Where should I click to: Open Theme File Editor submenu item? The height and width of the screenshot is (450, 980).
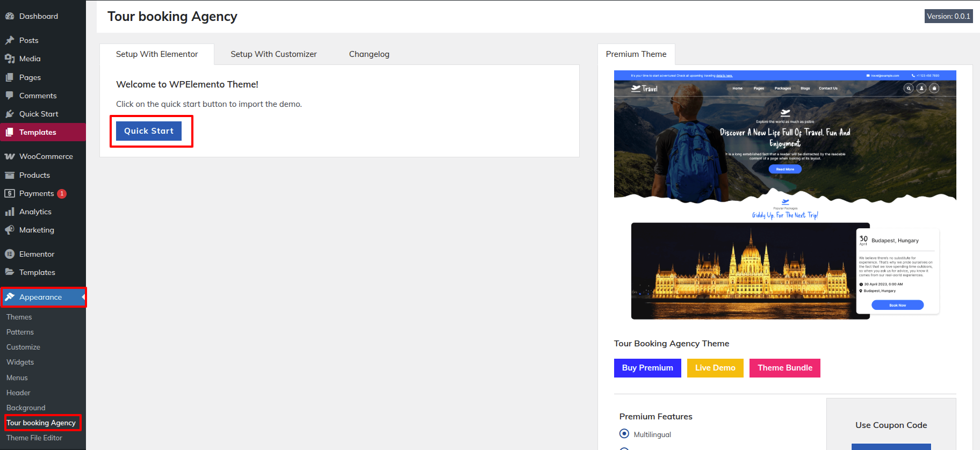(34, 438)
